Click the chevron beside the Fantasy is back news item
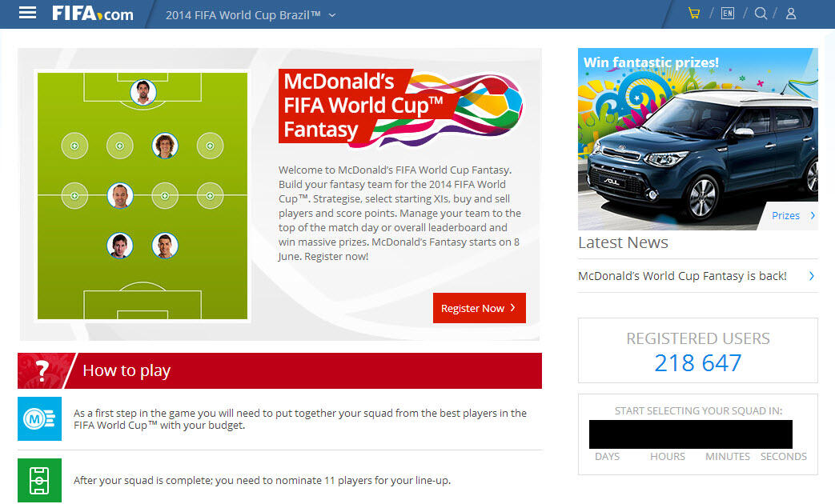The height and width of the screenshot is (504, 835). click(812, 276)
